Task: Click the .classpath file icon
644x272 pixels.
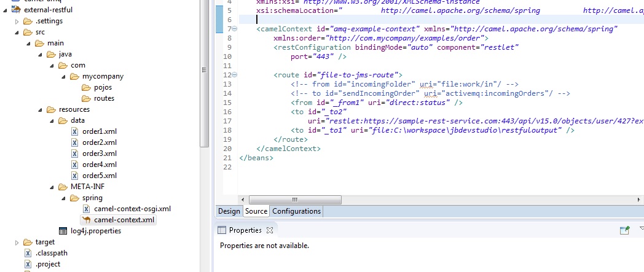Action: [28, 253]
